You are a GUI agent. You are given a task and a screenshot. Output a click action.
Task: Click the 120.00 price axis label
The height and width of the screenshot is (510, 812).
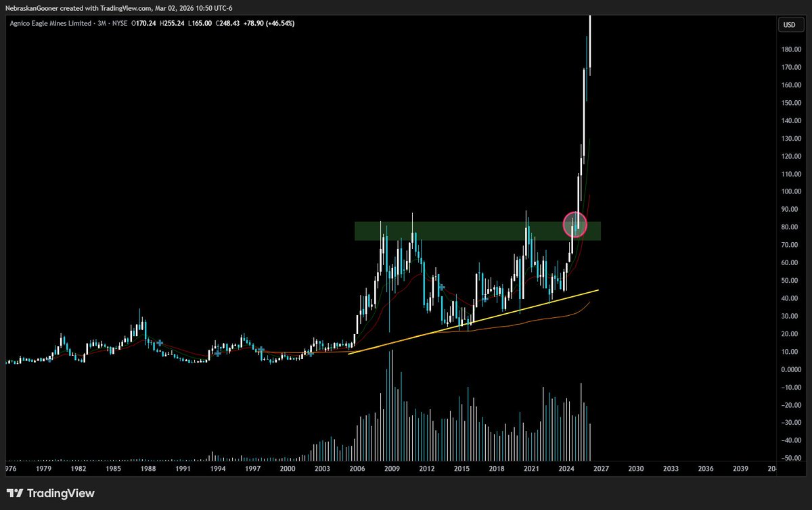790,156
